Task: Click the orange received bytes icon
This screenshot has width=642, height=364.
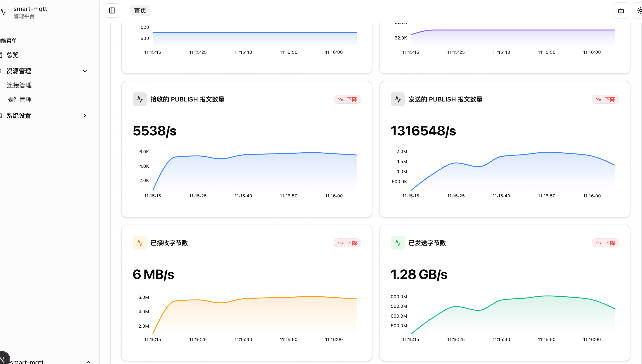Action: click(x=140, y=243)
